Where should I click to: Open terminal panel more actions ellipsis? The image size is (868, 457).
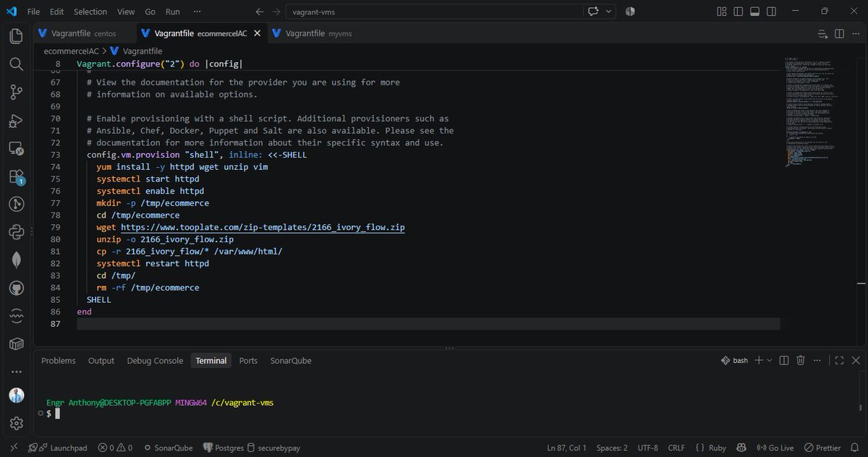pos(817,360)
